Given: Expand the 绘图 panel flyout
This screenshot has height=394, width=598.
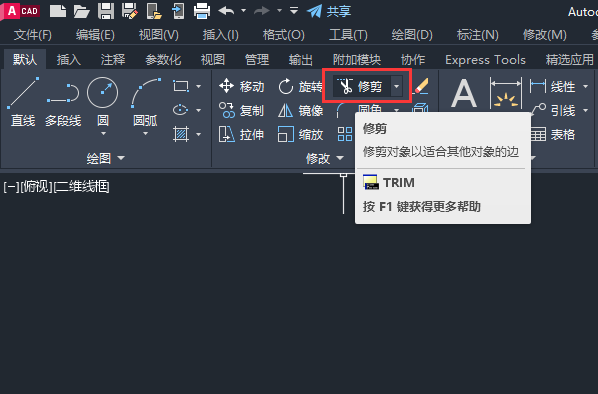Looking at the screenshot, I should coord(106,158).
